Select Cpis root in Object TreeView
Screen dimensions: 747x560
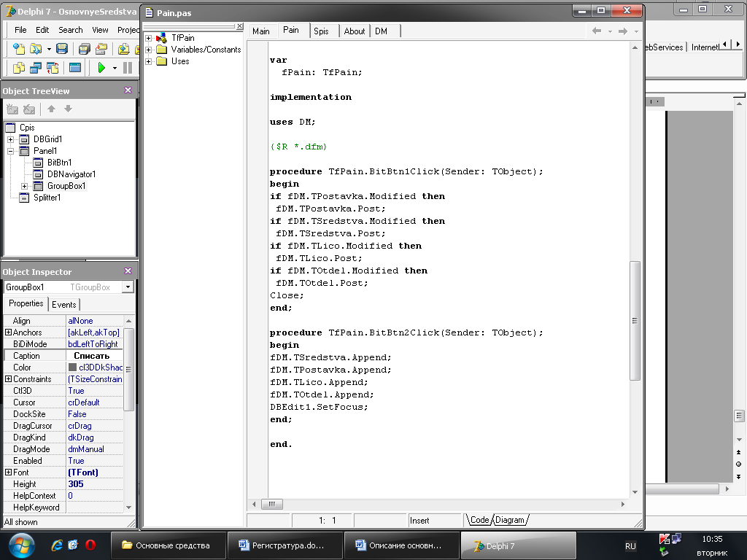click(x=27, y=128)
